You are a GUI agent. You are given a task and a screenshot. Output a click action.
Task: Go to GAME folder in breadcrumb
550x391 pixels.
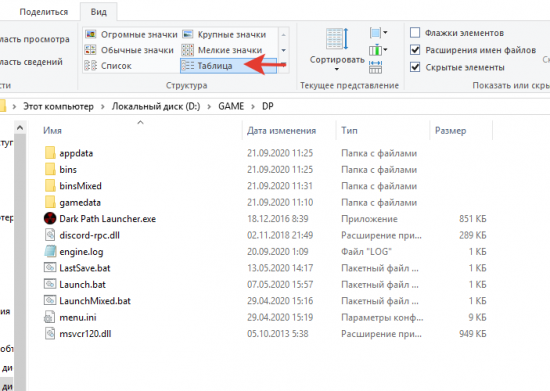point(231,106)
